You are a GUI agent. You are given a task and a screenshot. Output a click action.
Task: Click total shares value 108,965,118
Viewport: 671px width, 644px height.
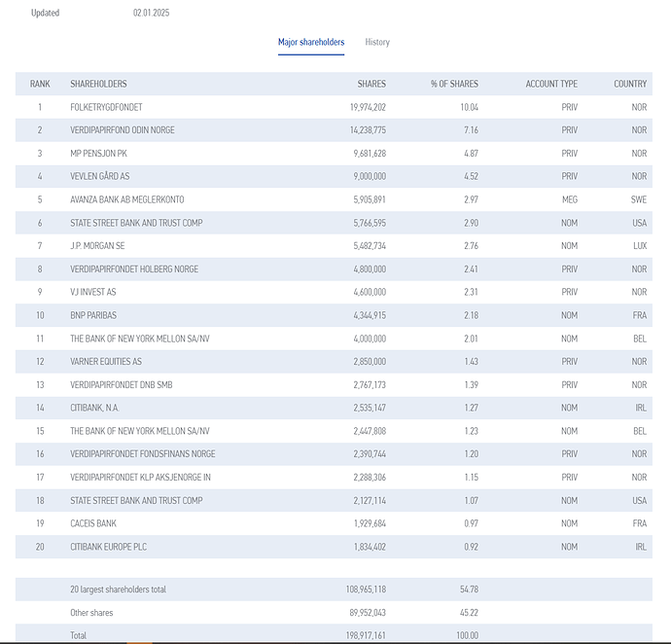coord(366,590)
